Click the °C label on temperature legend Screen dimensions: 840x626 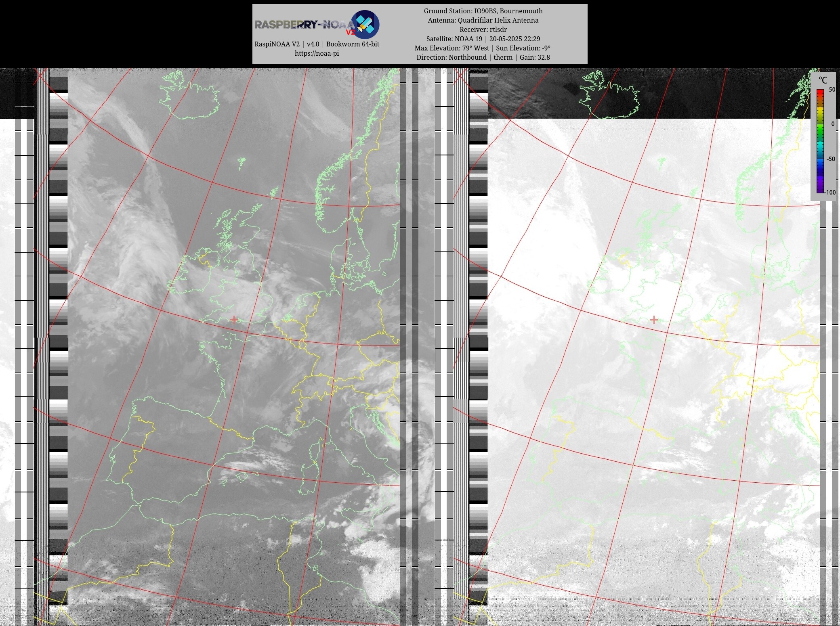click(823, 80)
